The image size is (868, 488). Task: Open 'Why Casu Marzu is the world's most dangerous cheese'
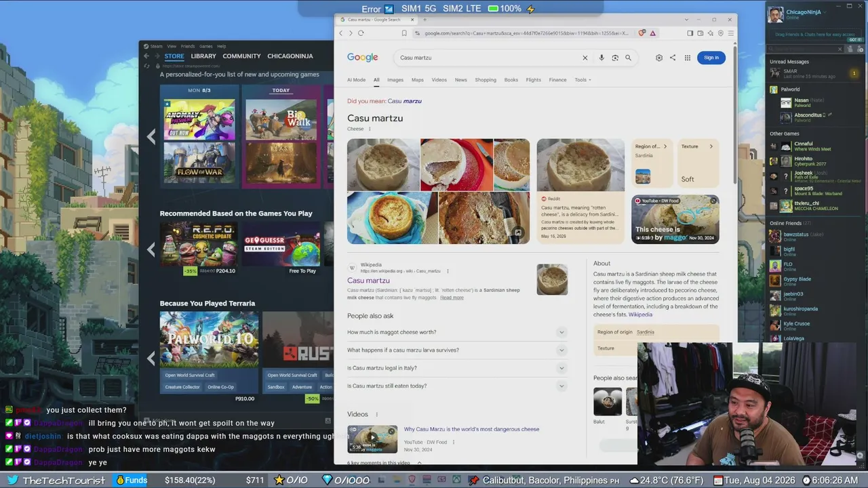point(471,429)
